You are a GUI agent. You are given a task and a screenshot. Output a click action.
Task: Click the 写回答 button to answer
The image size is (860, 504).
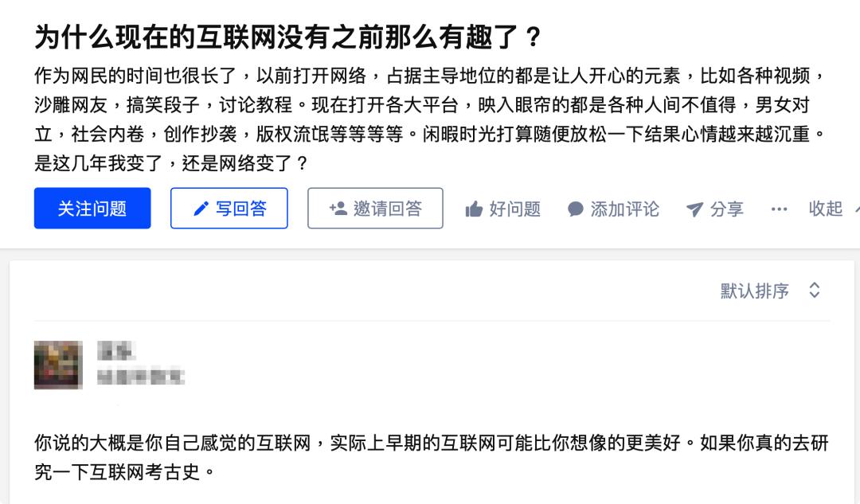[229, 208]
